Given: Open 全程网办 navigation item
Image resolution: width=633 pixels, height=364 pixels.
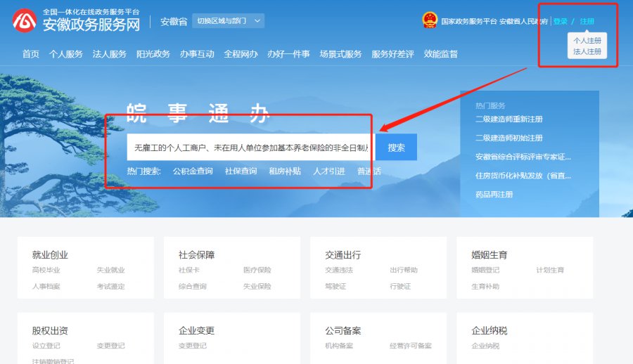Looking at the screenshot, I should [x=241, y=54].
